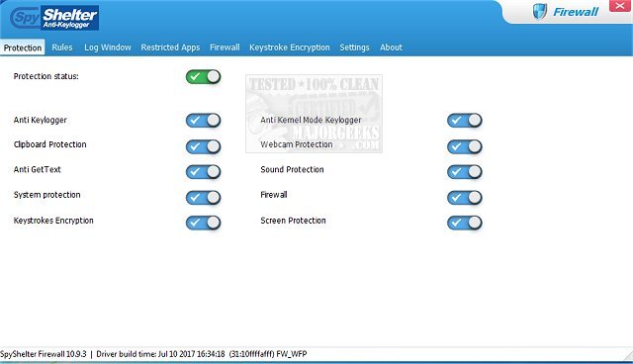Click the 'Webcam Protection' label
Image resolution: width=633 pixels, height=364 pixels.
click(x=297, y=144)
